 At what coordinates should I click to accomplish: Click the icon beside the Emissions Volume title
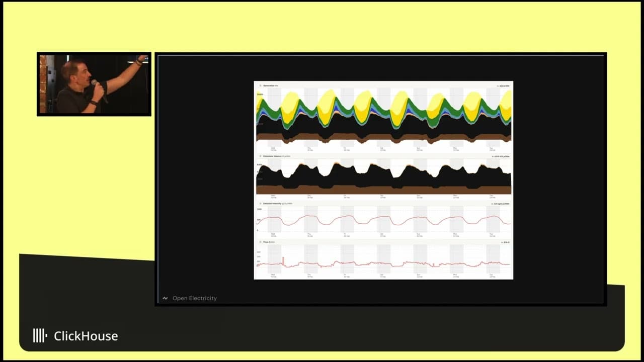click(x=259, y=156)
